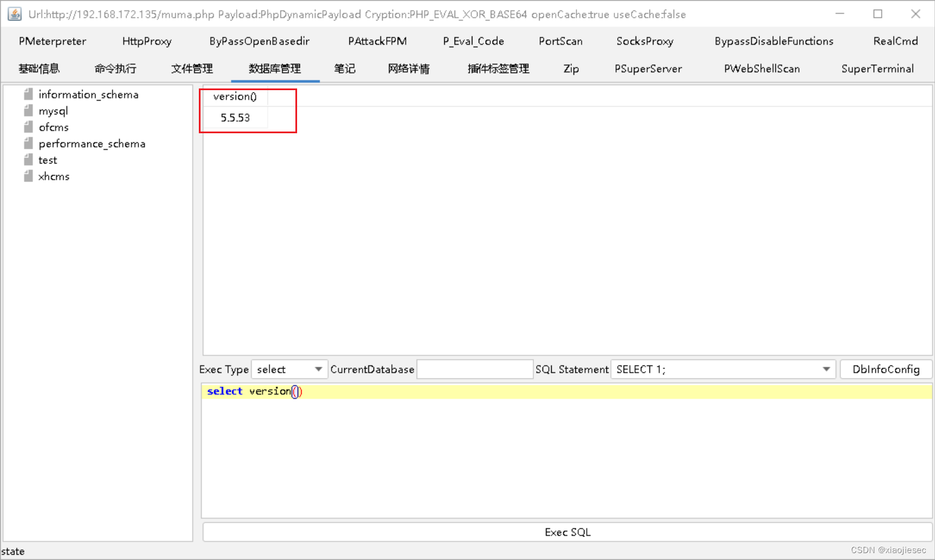Click the information_schema database icon

click(28, 94)
